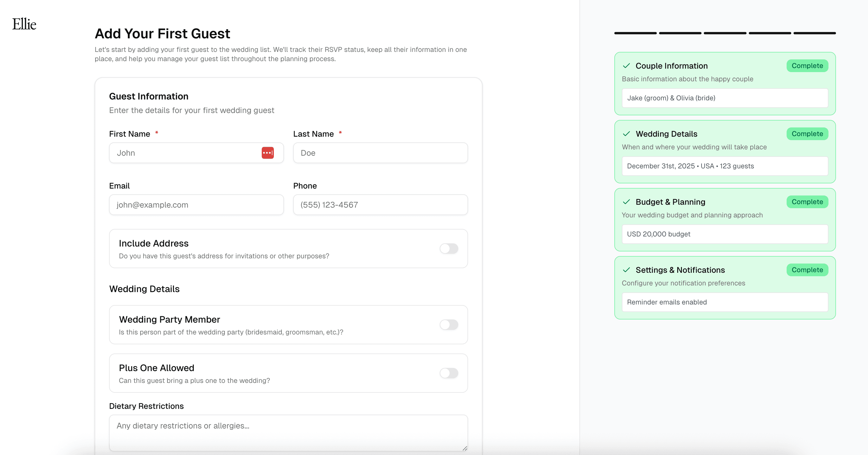Enable the Wedding Party Member switch
This screenshot has width=868, height=455.
point(449,325)
